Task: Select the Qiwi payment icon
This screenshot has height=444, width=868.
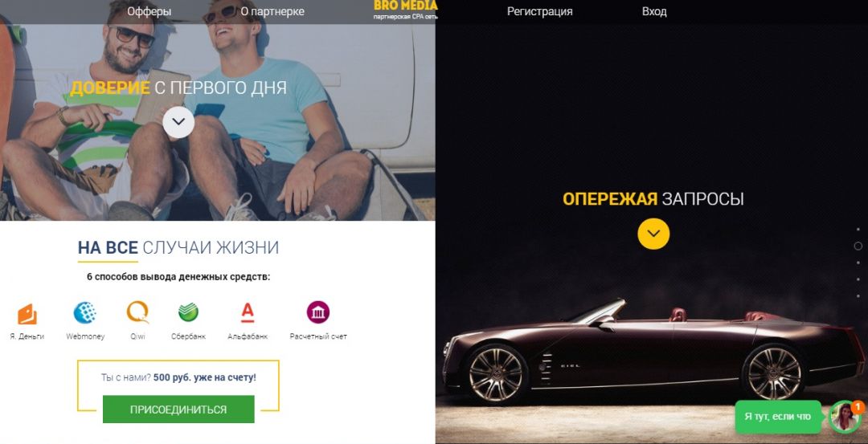Action: pyautogui.click(x=137, y=312)
